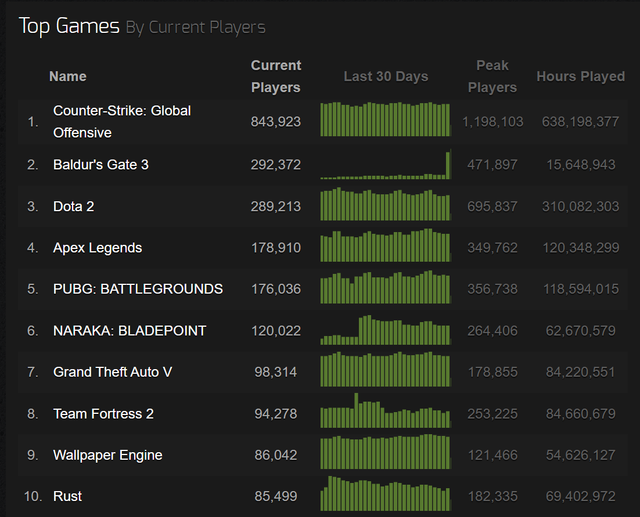Open the NARAKA: BLADEPOINT game link
The image size is (640, 517).
click(x=129, y=331)
